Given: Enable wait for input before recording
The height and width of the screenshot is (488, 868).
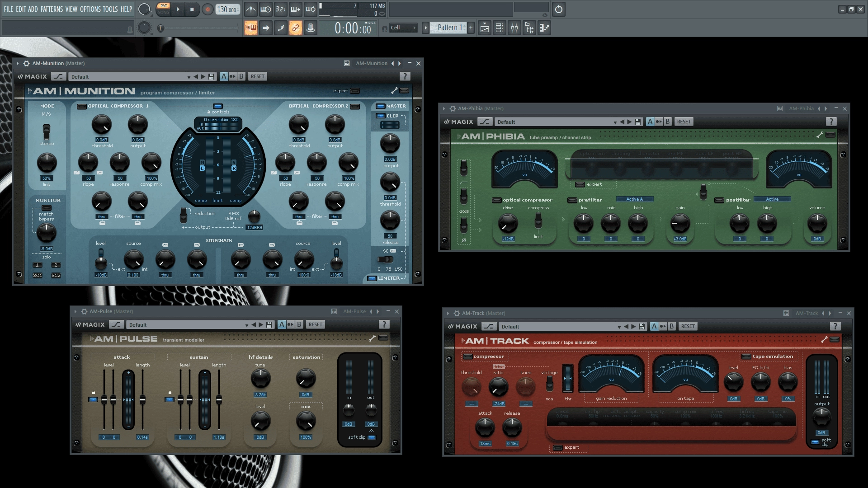Looking at the screenshot, I should (x=266, y=9).
